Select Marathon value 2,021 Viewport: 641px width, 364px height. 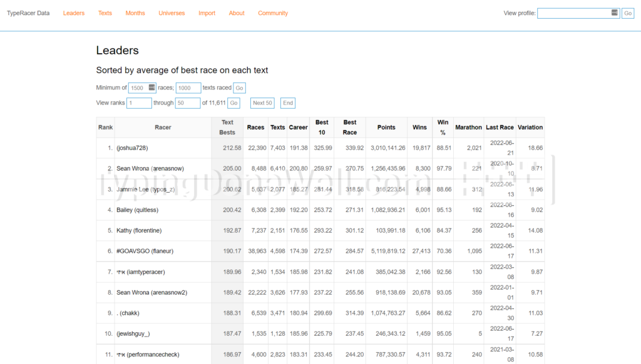click(474, 148)
